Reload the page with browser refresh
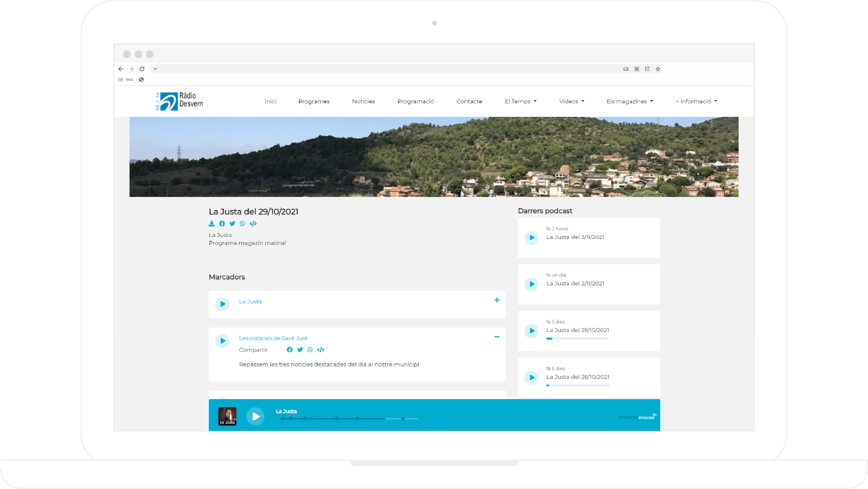The width and height of the screenshot is (868, 489). (x=142, y=69)
